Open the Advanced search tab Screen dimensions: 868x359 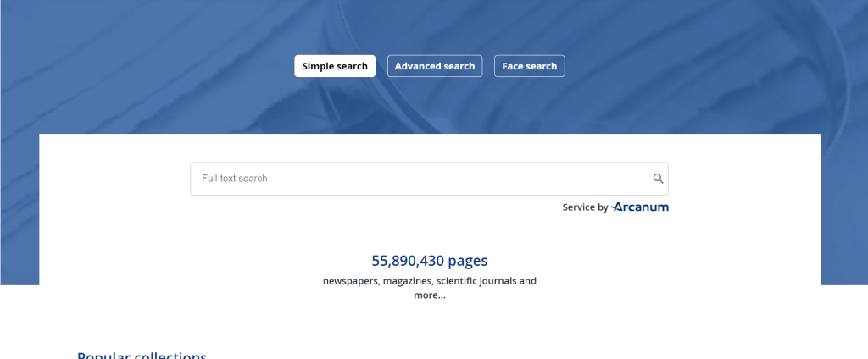435,66
